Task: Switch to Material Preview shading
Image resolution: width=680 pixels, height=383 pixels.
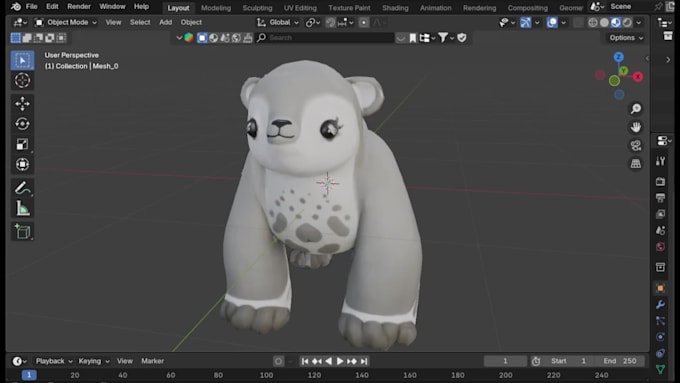Action: (x=615, y=22)
